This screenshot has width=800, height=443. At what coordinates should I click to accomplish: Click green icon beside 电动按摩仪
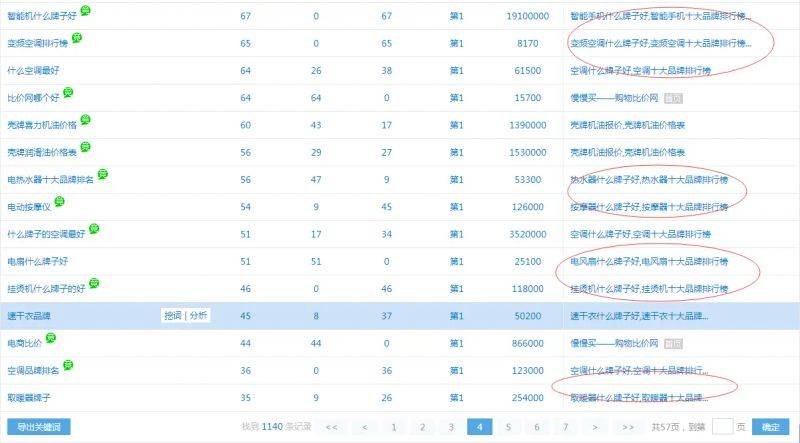(59, 202)
